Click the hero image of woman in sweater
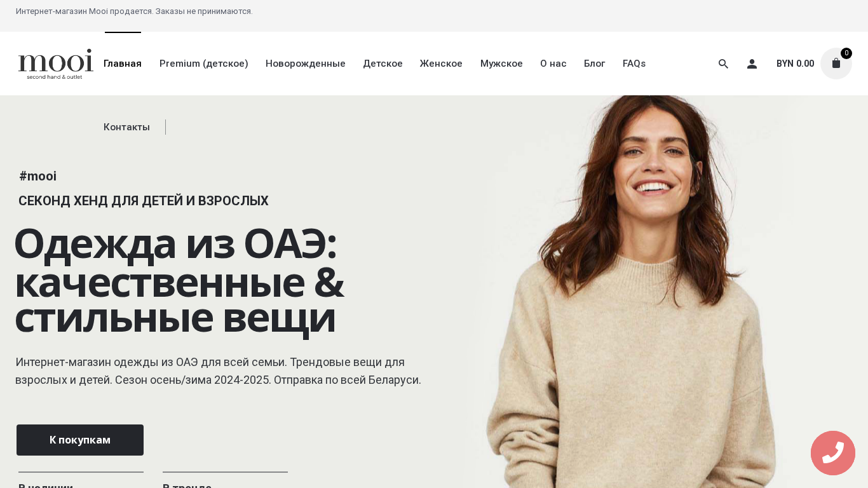The width and height of the screenshot is (868, 488). (635, 292)
